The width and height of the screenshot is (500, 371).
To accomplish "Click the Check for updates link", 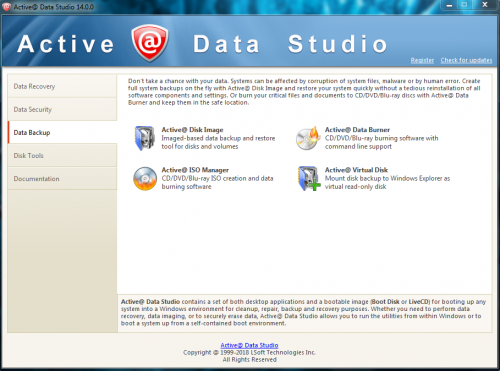I will tap(466, 60).
